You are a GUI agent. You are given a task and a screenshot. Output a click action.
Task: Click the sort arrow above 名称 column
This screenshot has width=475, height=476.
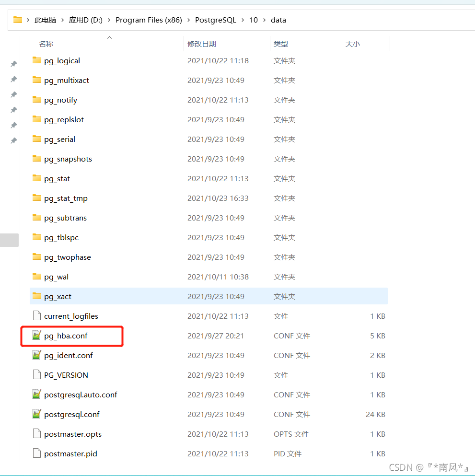(x=110, y=38)
